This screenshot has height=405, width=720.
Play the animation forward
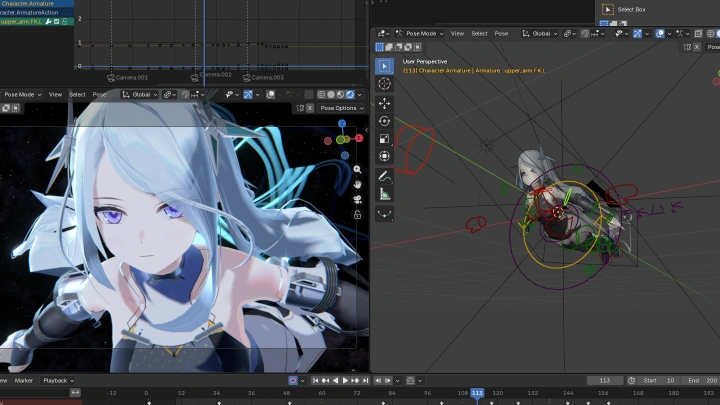[x=345, y=381]
